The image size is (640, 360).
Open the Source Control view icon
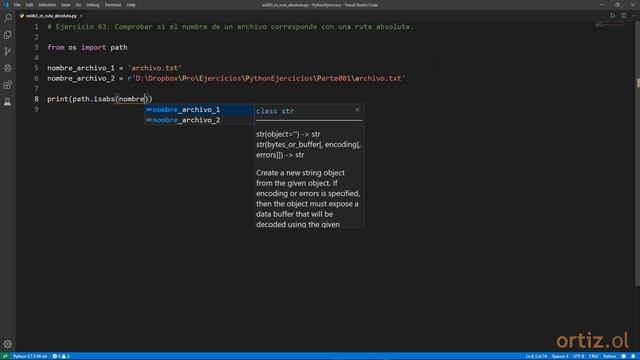(x=8, y=51)
